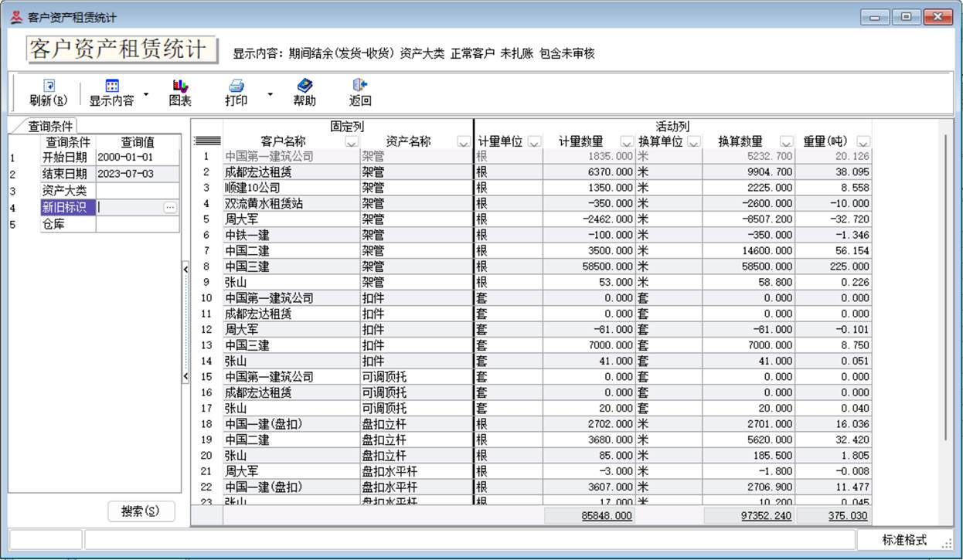Image resolution: width=963 pixels, height=560 pixels.
Task: Click the app icon in title bar
Action: point(15,17)
